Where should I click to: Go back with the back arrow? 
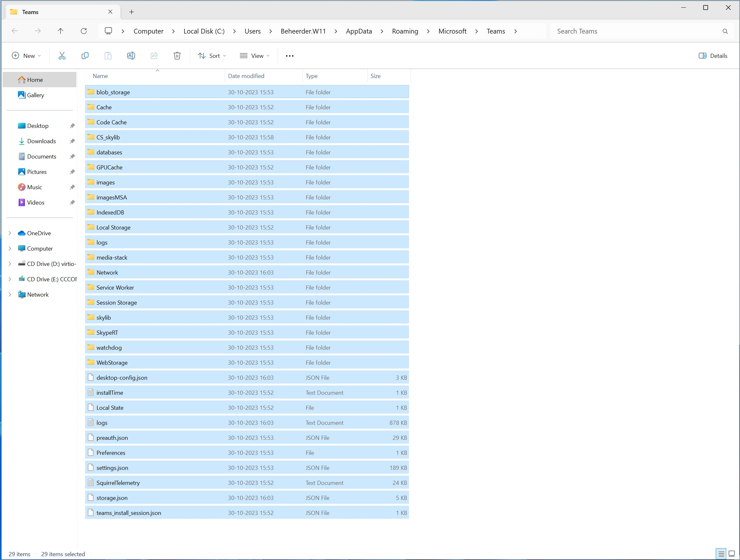pyautogui.click(x=15, y=31)
